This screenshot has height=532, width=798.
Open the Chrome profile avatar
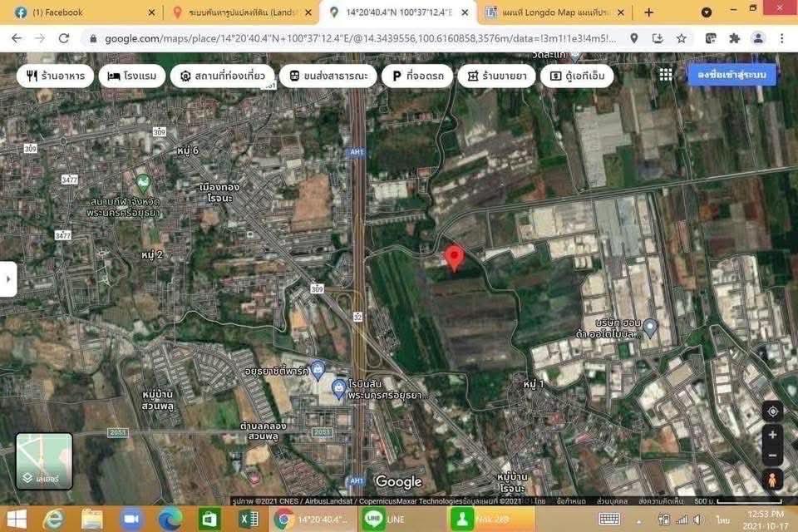757,38
